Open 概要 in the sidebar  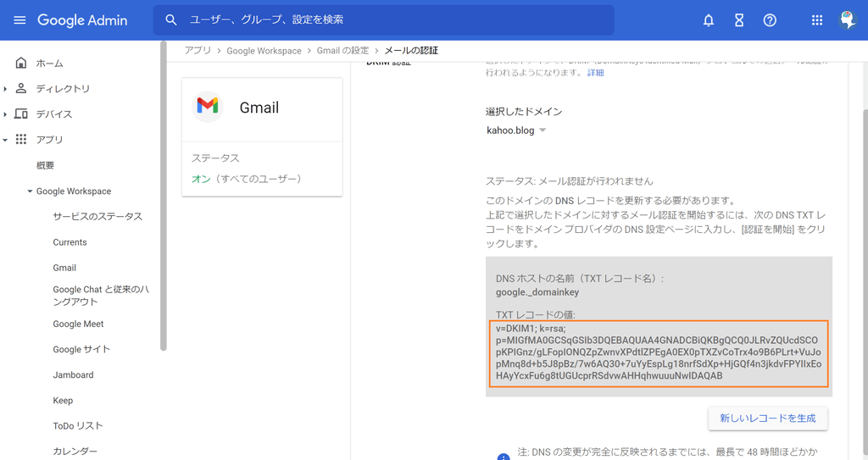point(46,165)
